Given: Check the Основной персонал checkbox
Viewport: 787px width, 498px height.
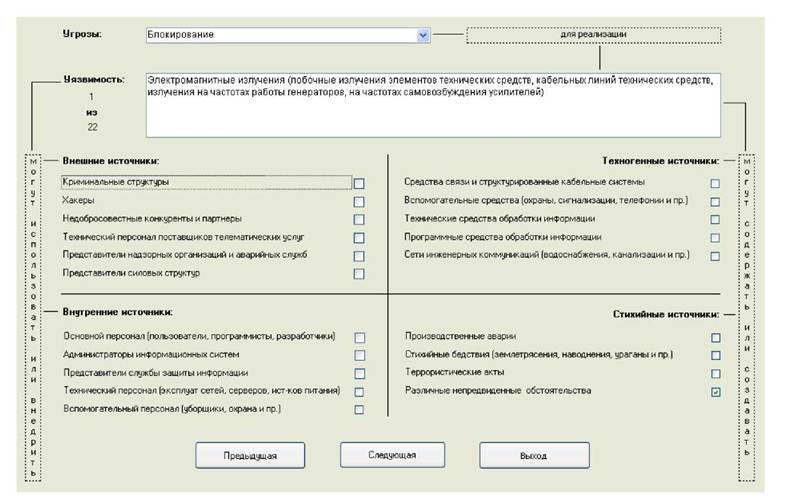Looking at the screenshot, I should 359,337.
